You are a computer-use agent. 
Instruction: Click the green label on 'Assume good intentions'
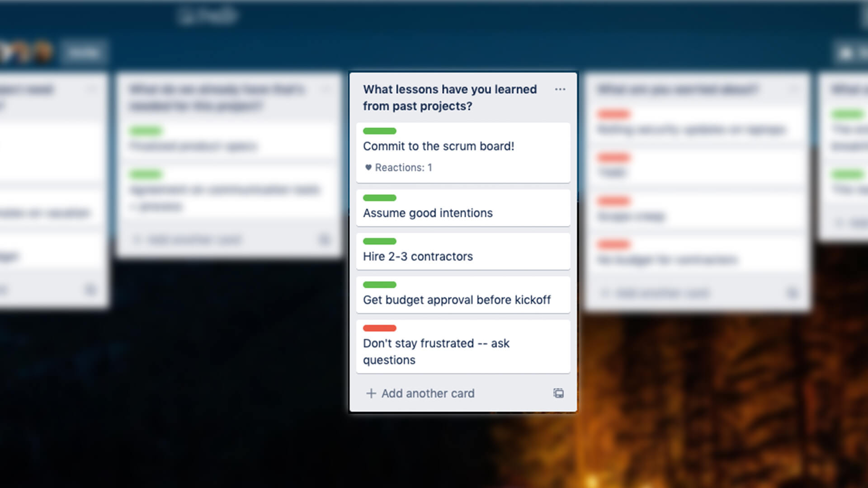pyautogui.click(x=379, y=197)
